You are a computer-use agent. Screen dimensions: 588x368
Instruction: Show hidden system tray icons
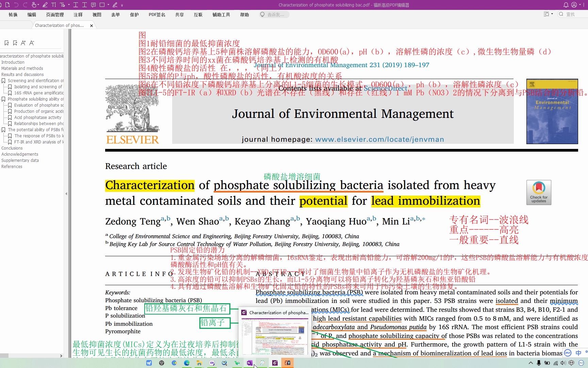pyautogui.click(x=531, y=363)
